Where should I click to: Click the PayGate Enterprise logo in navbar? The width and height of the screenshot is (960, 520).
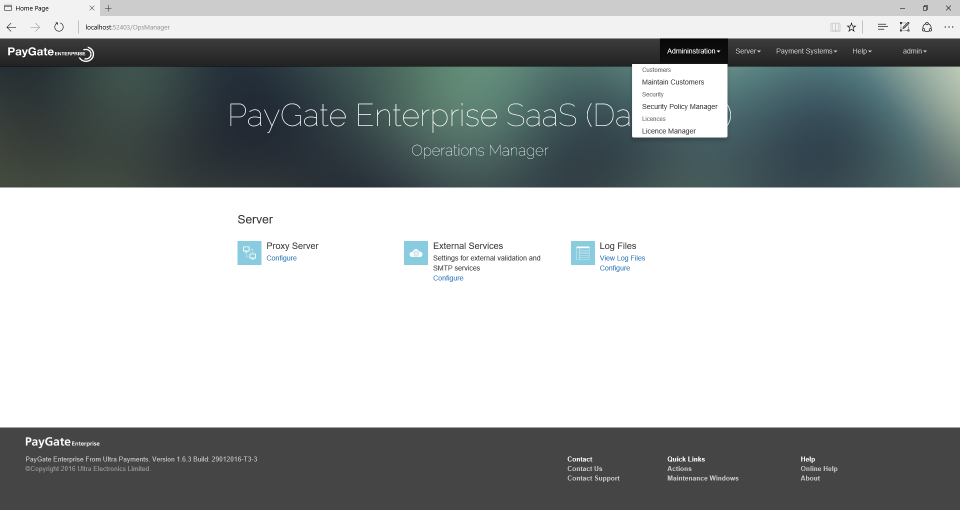51,53
